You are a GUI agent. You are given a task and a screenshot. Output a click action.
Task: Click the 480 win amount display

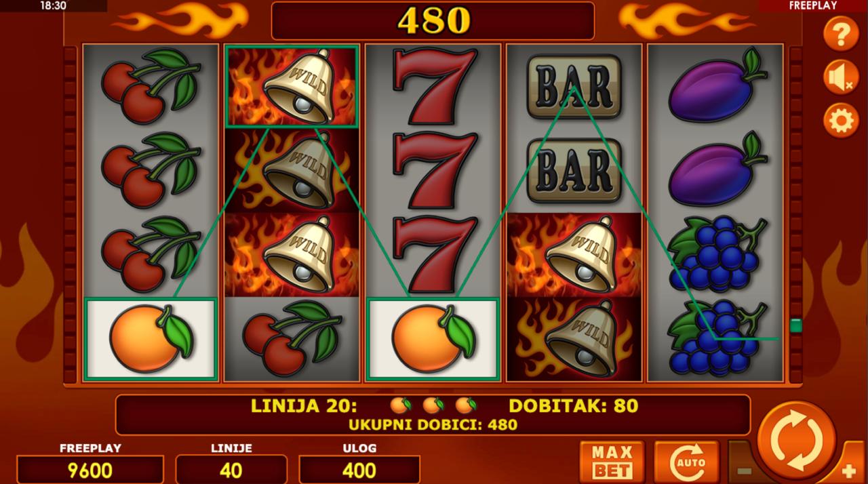[x=433, y=21]
